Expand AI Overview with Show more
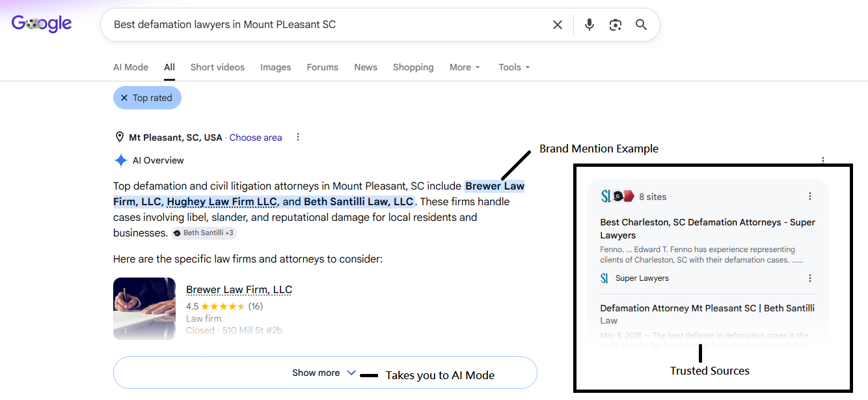Screen dimensions: 868x400 [325, 373]
